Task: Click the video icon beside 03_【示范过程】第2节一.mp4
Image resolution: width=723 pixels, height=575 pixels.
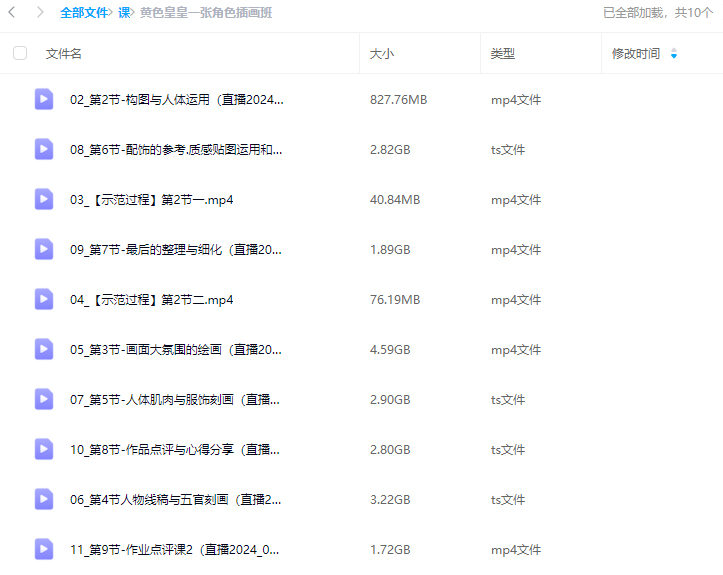Action: [44, 199]
